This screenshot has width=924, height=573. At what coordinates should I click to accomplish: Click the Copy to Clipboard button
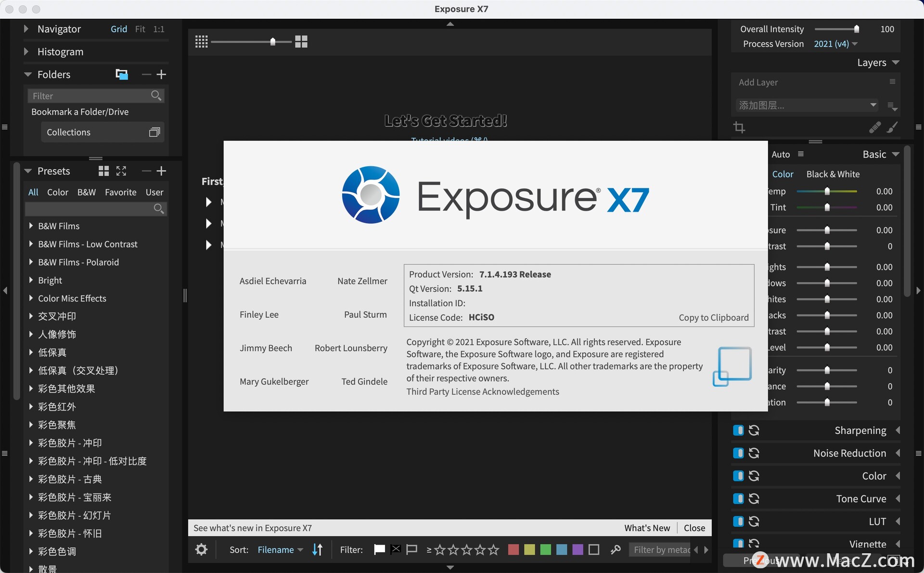(x=714, y=317)
